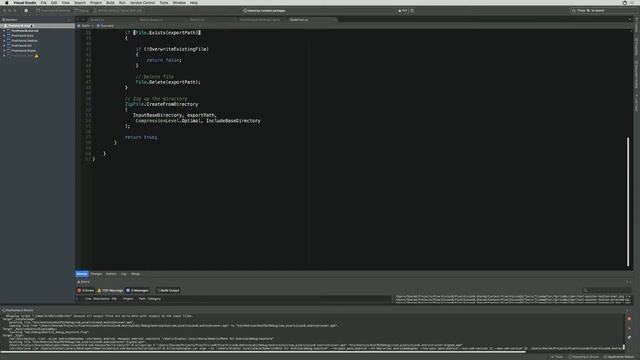Click the spinning status icon beside restoring packages text
640x360 pixels.
click(x=245, y=11)
